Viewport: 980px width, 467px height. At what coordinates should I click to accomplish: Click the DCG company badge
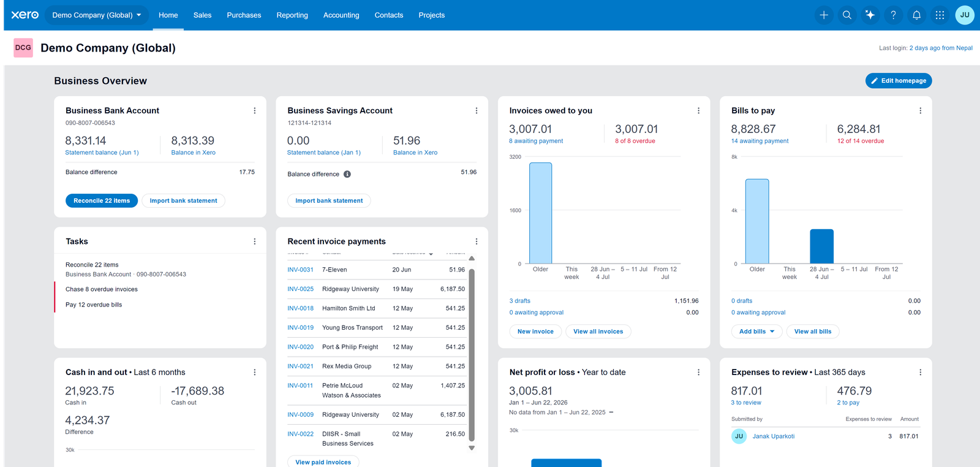coord(23,48)
